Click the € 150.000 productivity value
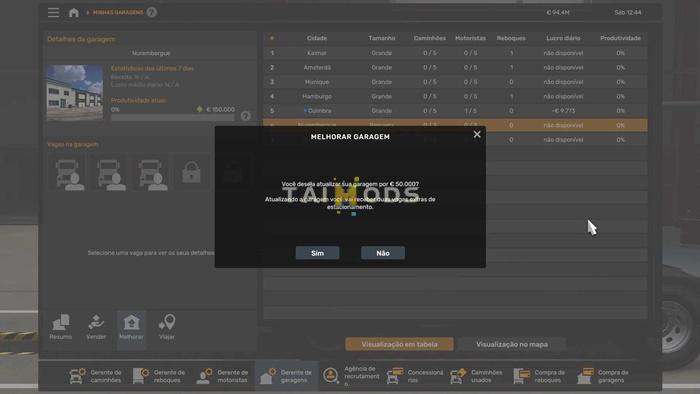Viewport: 700px width, 394px height. pos(220,109)
